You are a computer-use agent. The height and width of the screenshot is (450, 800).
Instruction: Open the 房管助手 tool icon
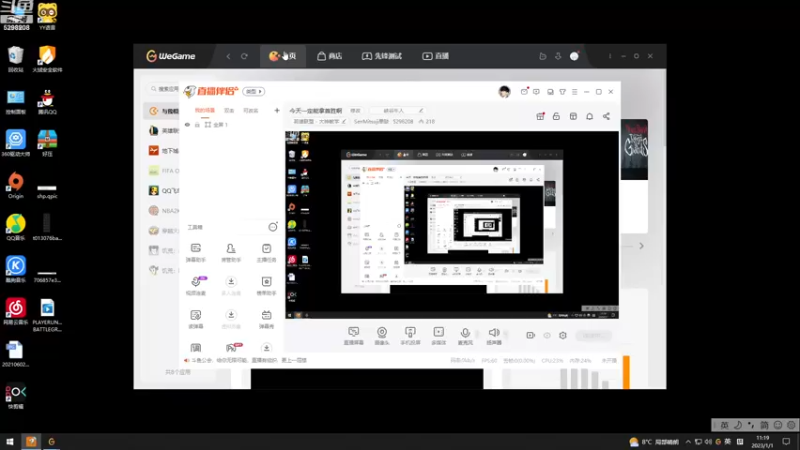(231, 253)
